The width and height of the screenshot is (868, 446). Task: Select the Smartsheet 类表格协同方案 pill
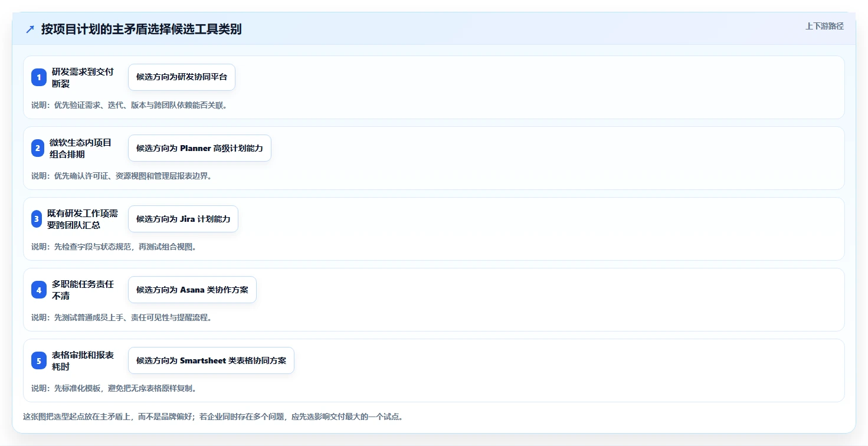click(211, 360)
